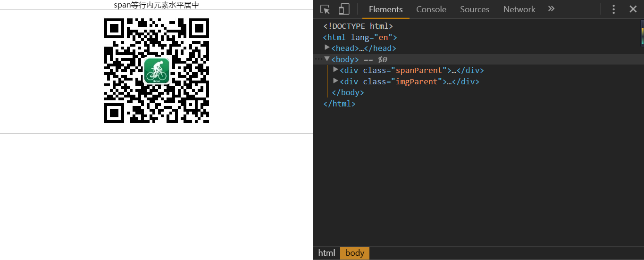This screenshot has height=260, width=644.
Task: Click the QR code image
Action: [157, 71]
